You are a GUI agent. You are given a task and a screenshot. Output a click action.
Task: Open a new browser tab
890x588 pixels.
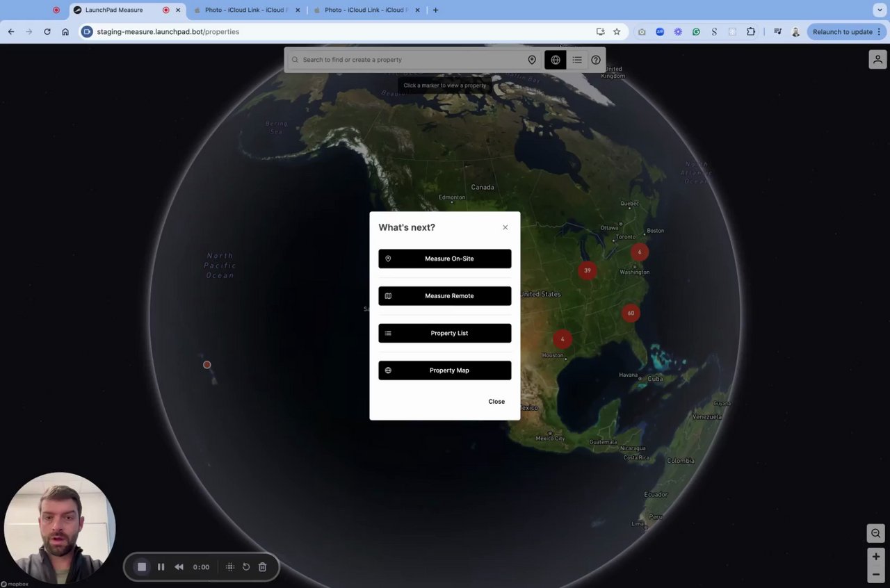point(436,10)
